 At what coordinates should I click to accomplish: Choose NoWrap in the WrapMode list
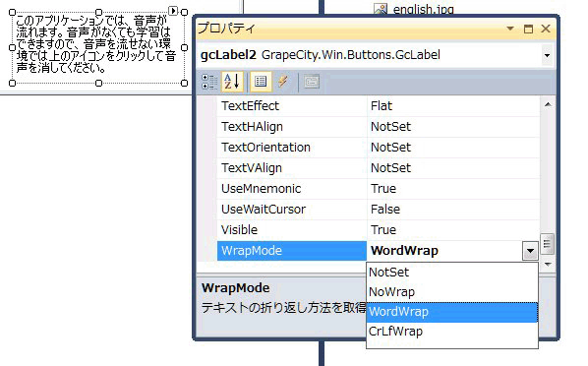click(452, 292)
